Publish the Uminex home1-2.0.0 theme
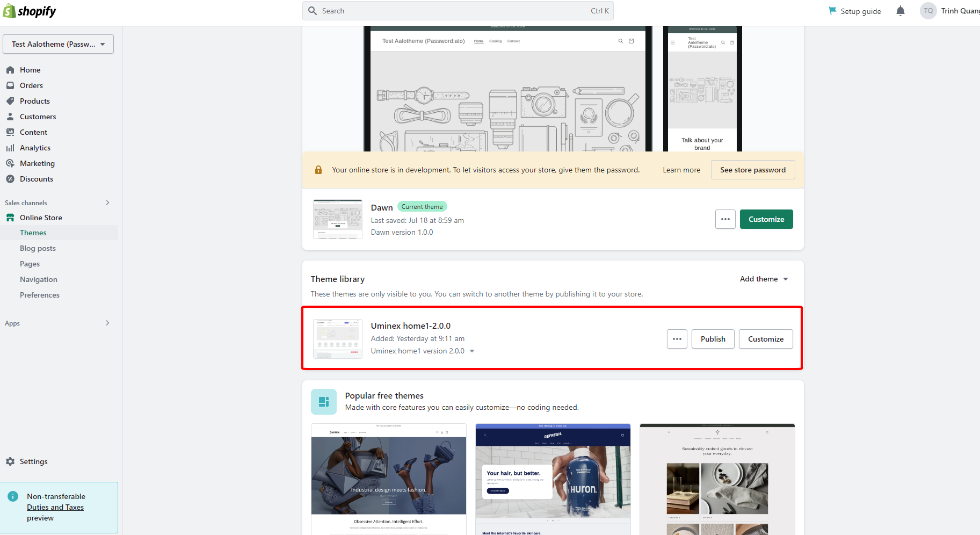 (x=713, y=339)
